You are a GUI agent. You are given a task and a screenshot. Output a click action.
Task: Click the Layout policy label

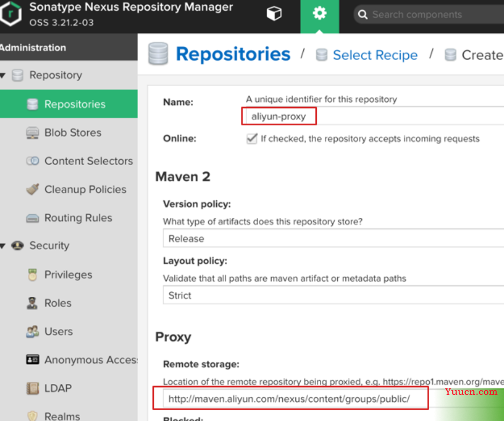(x=195, y=261)
